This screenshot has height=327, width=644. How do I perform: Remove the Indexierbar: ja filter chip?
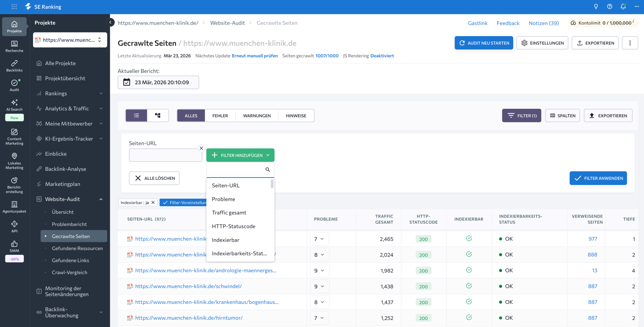(x=153, y=203)
